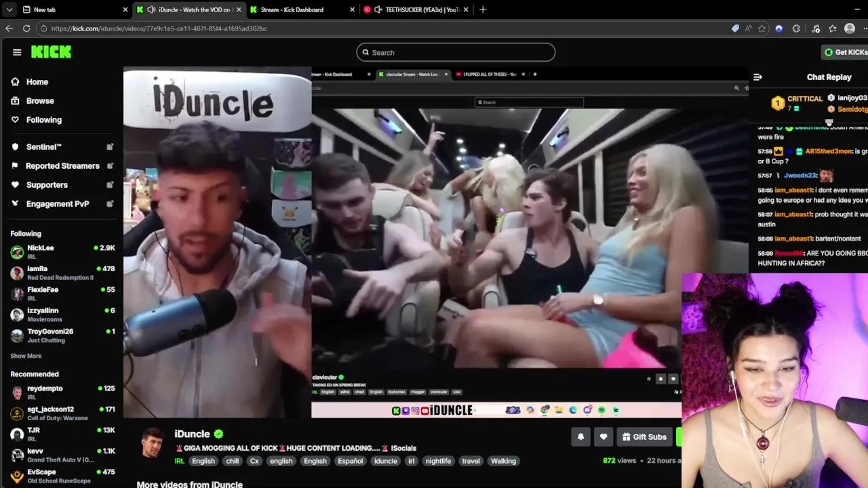Switch to TEETHSUCKER YouTube tab

416,9
